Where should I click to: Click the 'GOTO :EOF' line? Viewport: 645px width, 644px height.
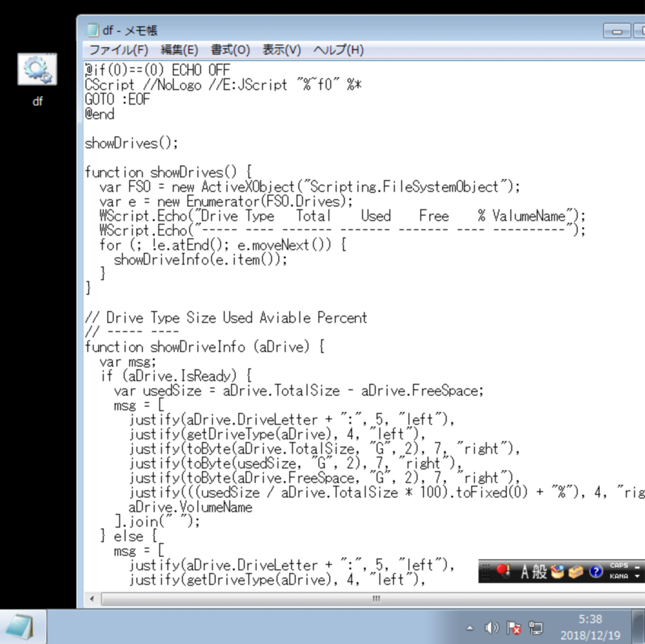[x=117, y=99]
